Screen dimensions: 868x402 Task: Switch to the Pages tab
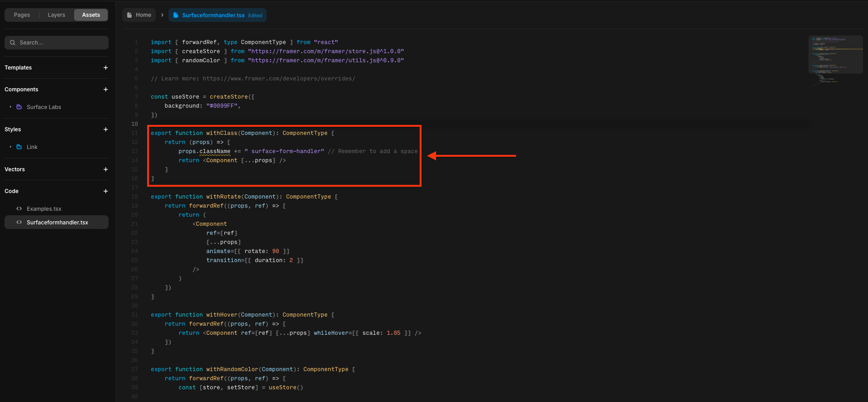(x=22, y=15)
